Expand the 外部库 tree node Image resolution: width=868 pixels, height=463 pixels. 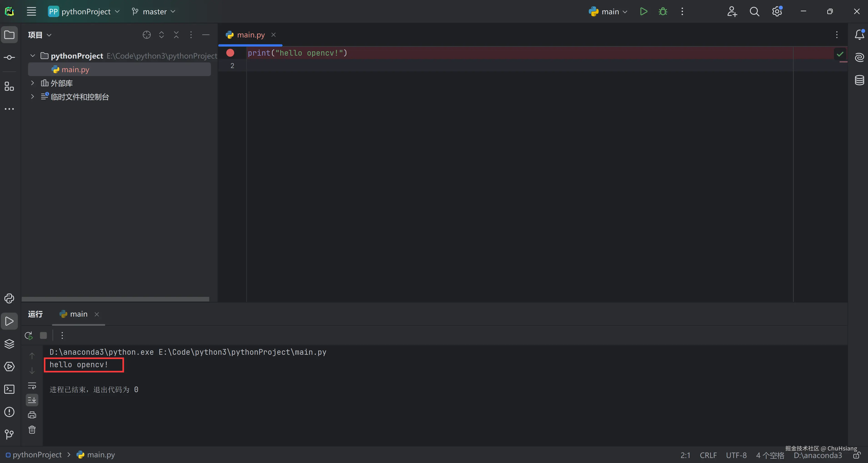(x=32, y=83)
